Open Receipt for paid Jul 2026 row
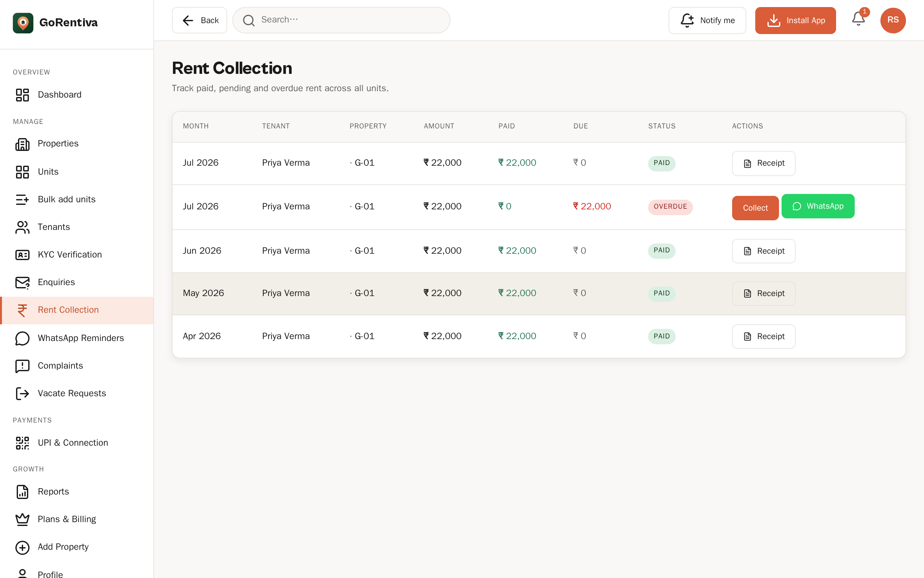The image size is (924, 578). point(764,163)
